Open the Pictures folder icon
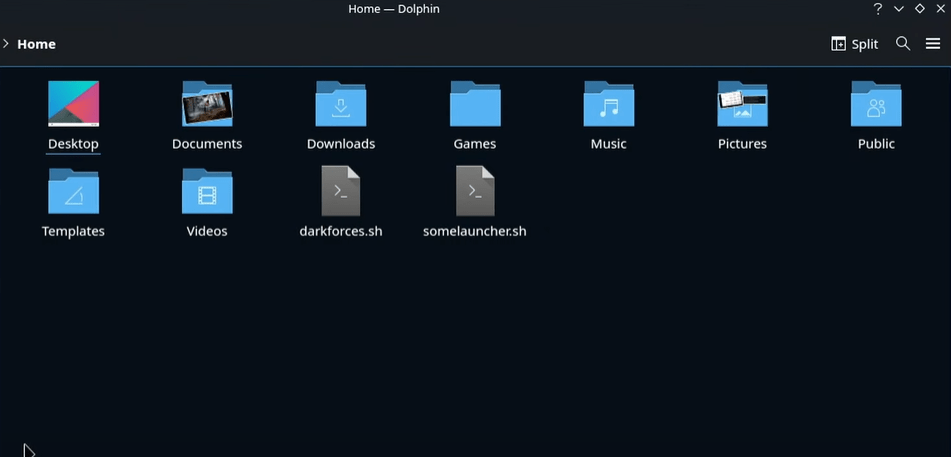 click(x=742, y=104)
